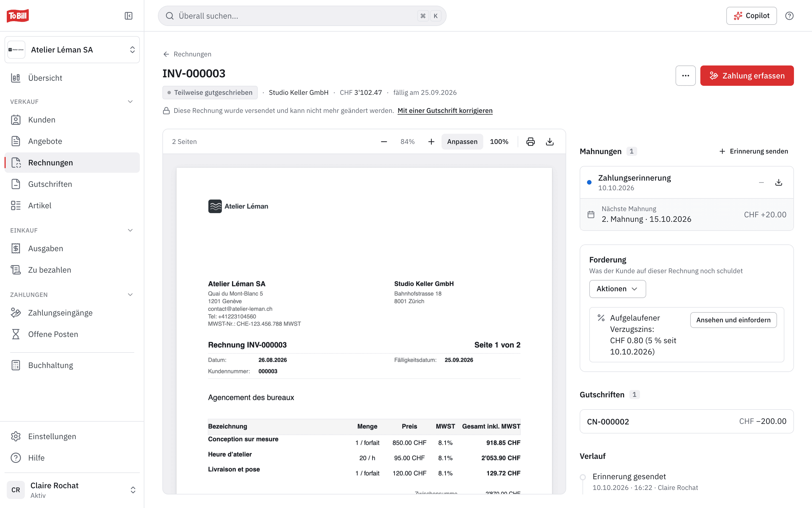This screenshot has height=508, width=812.
Task: Select the Anpassen fit option
Action: pos(462,141)
